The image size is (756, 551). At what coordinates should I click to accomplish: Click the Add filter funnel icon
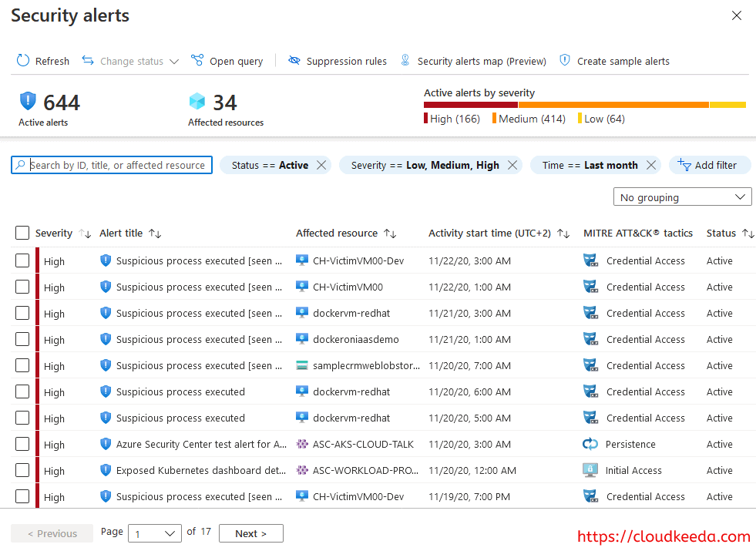click(684, 164)
